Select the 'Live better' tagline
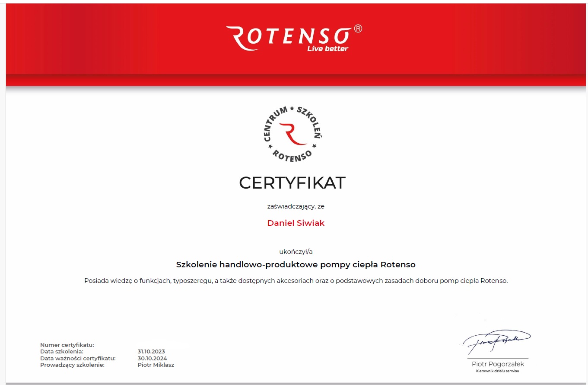The image size is (588, 385). click(x=327, y=48)
